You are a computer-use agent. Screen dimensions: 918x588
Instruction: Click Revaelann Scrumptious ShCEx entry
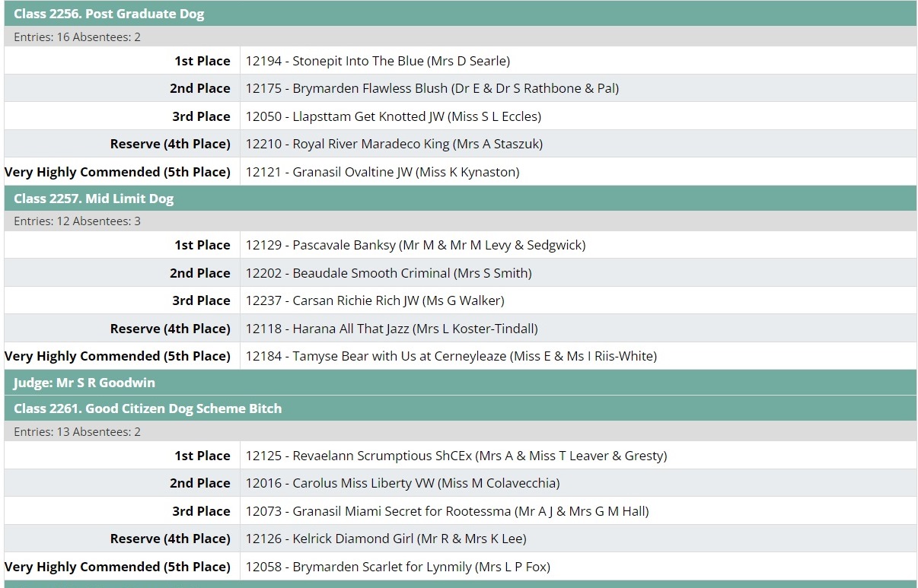(456, 456)
